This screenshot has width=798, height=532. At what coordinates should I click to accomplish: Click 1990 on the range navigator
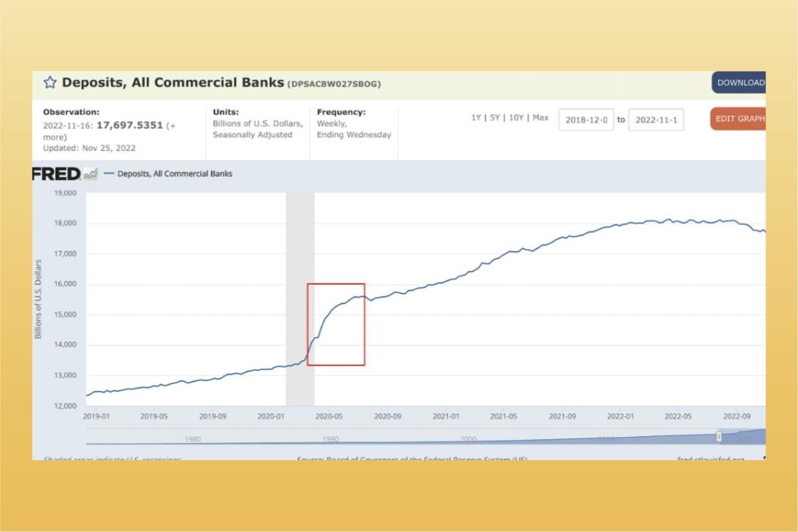331,439
